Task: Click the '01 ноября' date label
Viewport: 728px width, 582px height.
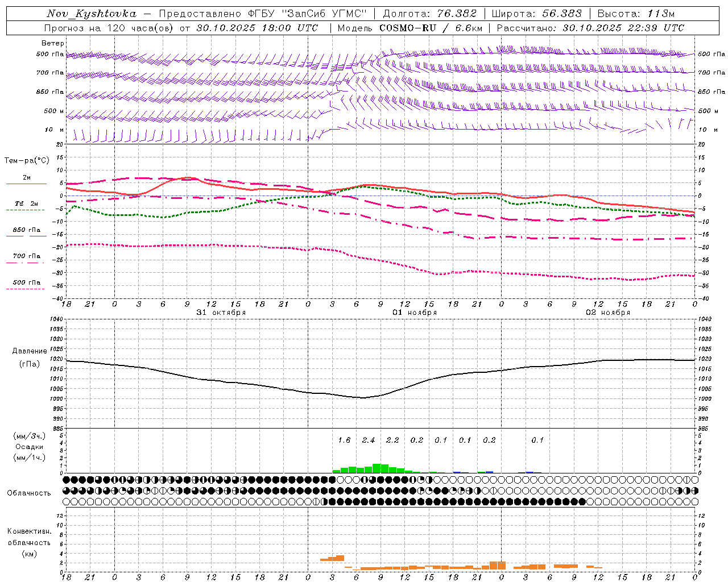Action: click(415, 313)
